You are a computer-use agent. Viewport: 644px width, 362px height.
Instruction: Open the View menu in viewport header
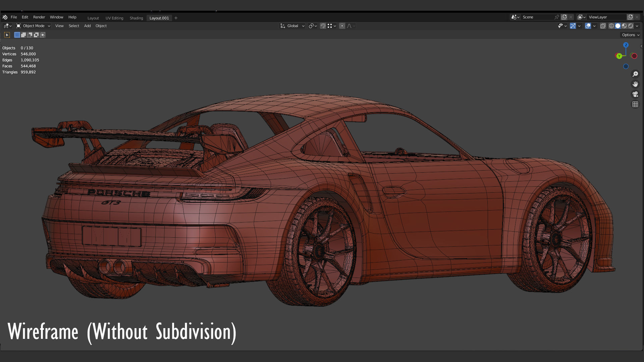coord(59,26)
